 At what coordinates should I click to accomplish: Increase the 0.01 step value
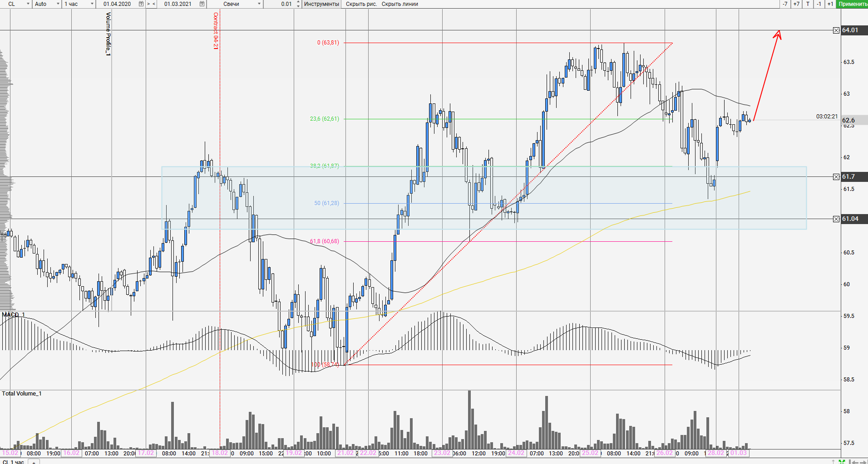(x=298, y=2)
